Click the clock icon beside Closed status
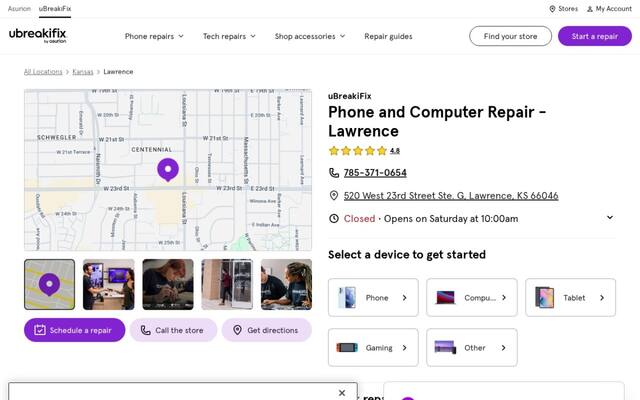Screen dimensions: 640x400 [x=334, y=218]
